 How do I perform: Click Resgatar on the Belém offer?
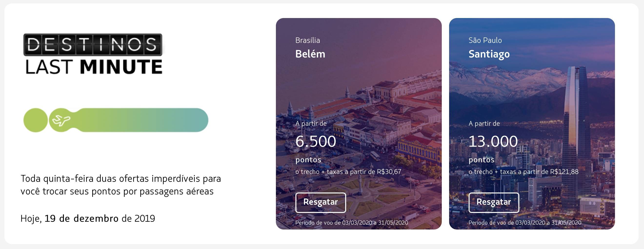pyautogui.click(x=321, y=202)
